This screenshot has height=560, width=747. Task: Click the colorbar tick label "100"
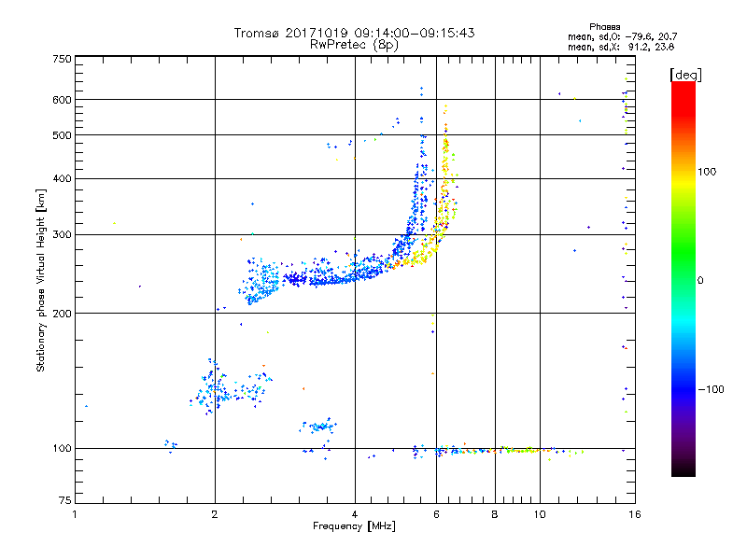tap(707, 172)
